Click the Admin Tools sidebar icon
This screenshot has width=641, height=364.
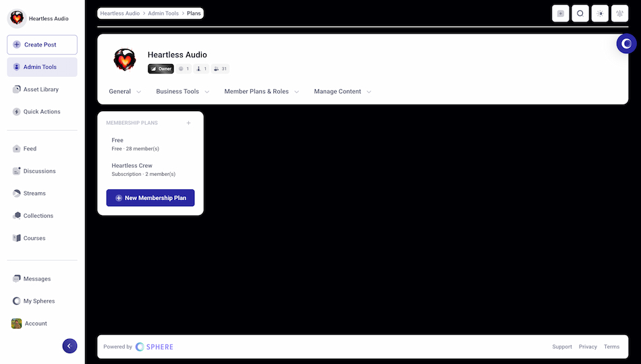(16, 67)
